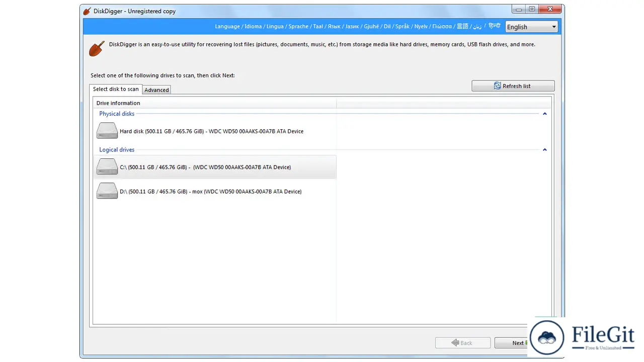Click the Drive information column header
The width and height of the screenshot is (644, 362).
coord(215,103)
